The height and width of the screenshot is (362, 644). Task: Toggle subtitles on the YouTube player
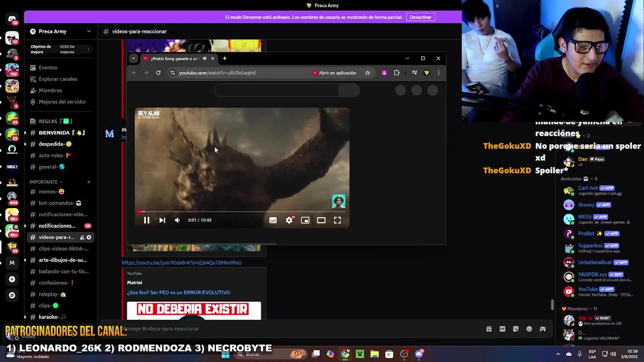pyautogui.click(x=273, y=220)
